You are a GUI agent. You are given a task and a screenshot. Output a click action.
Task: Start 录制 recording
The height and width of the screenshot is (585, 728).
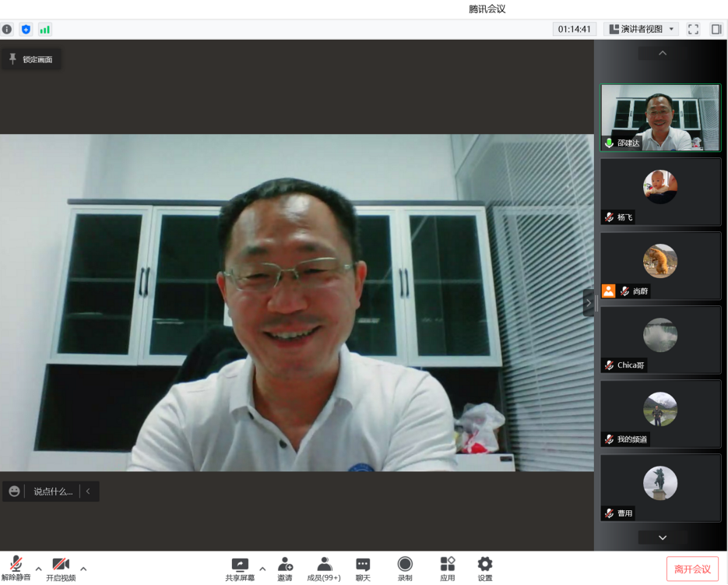coord(405,569)
